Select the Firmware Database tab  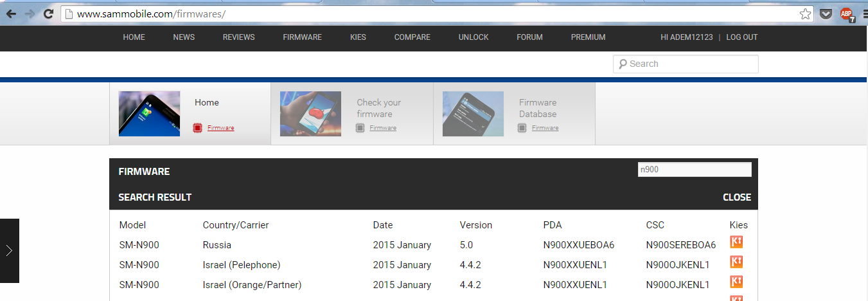coord(515,114)
